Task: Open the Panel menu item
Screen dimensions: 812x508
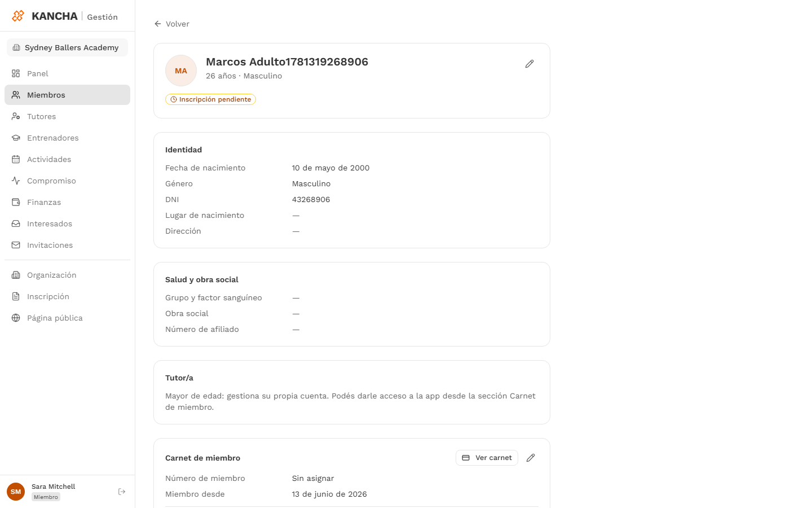Action: pos(67,73)
